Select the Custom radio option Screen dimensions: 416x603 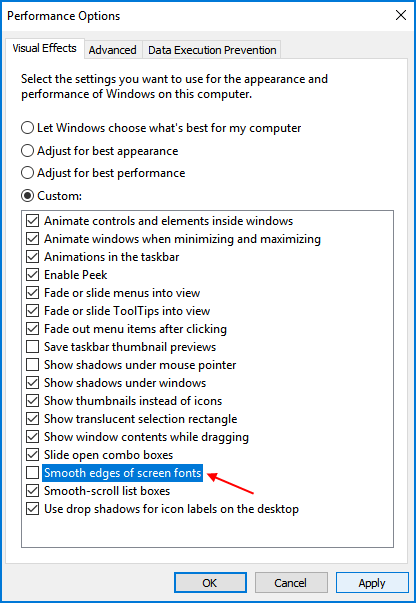pos(27,196)
